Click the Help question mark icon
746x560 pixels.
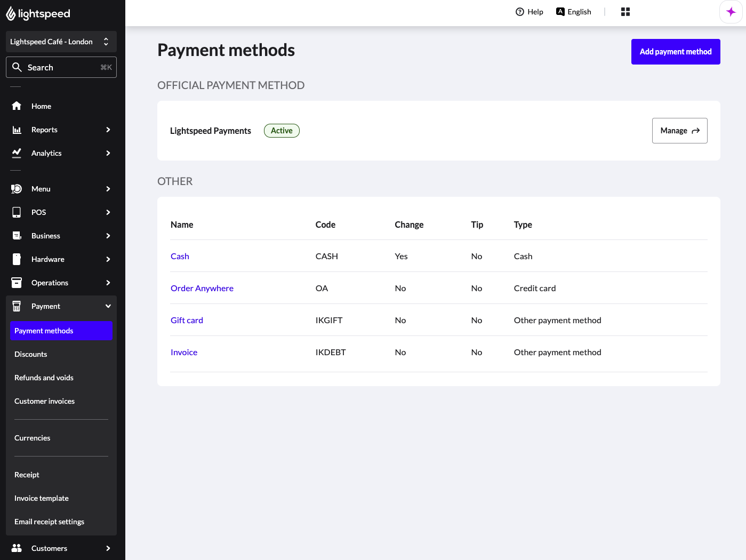click(520, 12)
